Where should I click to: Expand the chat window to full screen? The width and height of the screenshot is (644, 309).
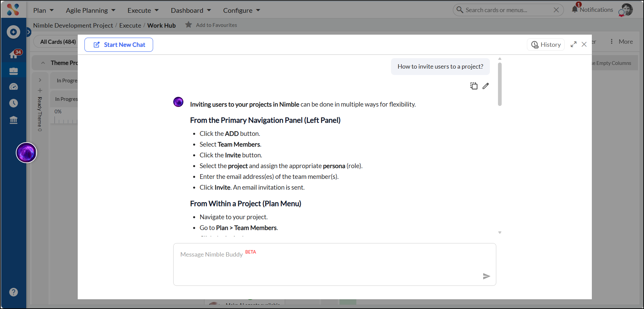pyautogui.click(x=573, y=44)
